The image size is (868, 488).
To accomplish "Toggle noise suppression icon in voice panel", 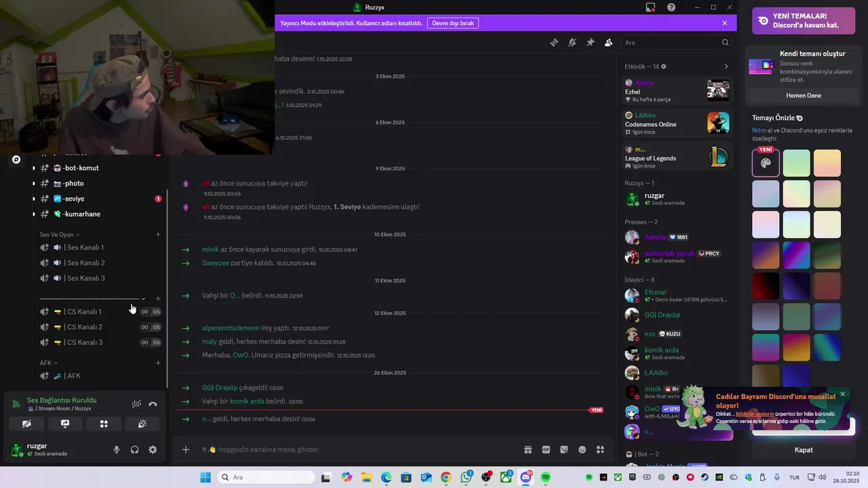I will pyautogui.click(x=136, y=404).
